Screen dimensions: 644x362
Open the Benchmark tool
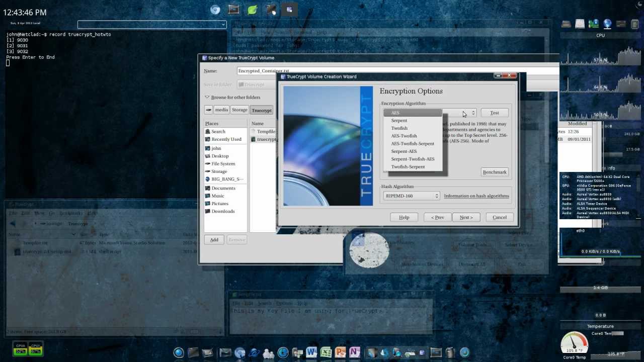click(x=495, y=172)
